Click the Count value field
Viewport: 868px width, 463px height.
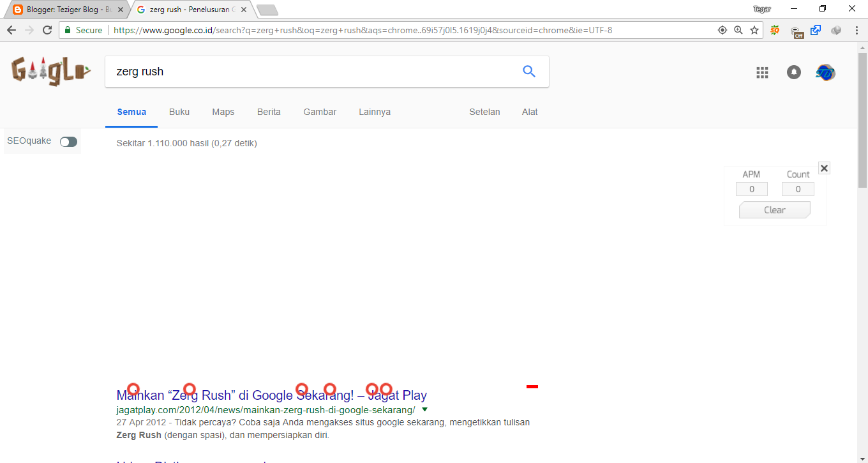pos(798,189)
